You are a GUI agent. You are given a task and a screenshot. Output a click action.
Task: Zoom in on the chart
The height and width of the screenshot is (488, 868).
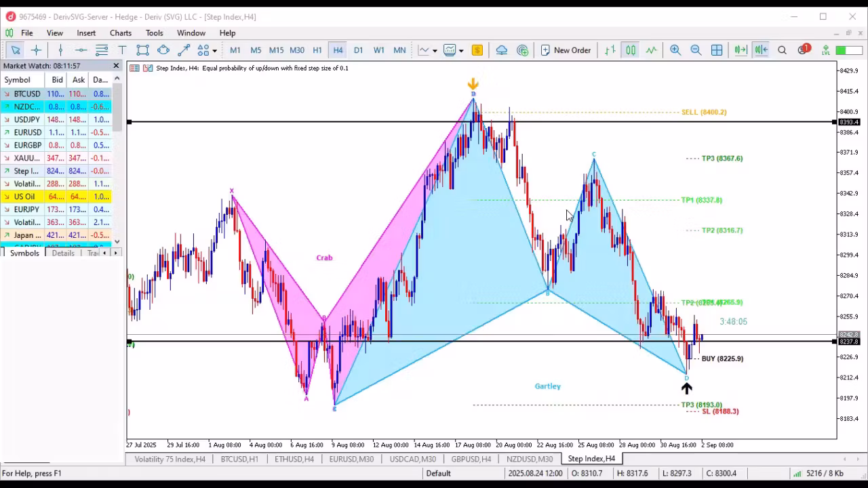(x=675, y=50)
